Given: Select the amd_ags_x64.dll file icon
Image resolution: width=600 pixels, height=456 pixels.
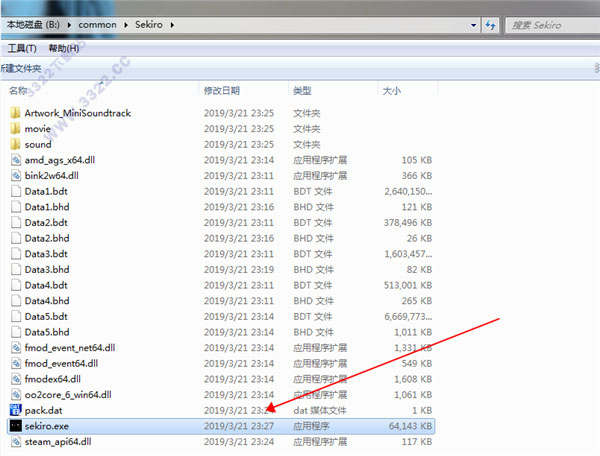Looking at the screenshot, I should point(15,160).
